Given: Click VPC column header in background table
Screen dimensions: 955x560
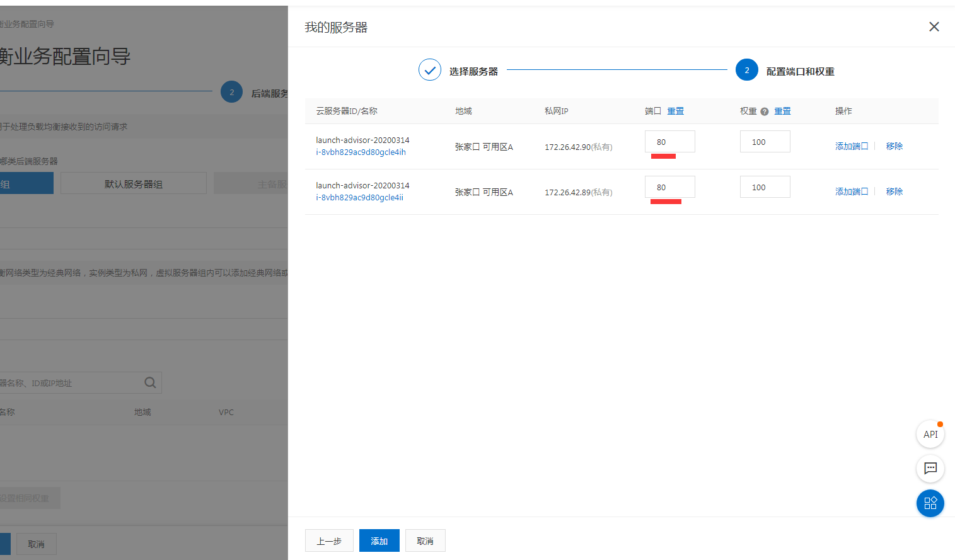Looking at the screenshot, I should coord(226,412).
